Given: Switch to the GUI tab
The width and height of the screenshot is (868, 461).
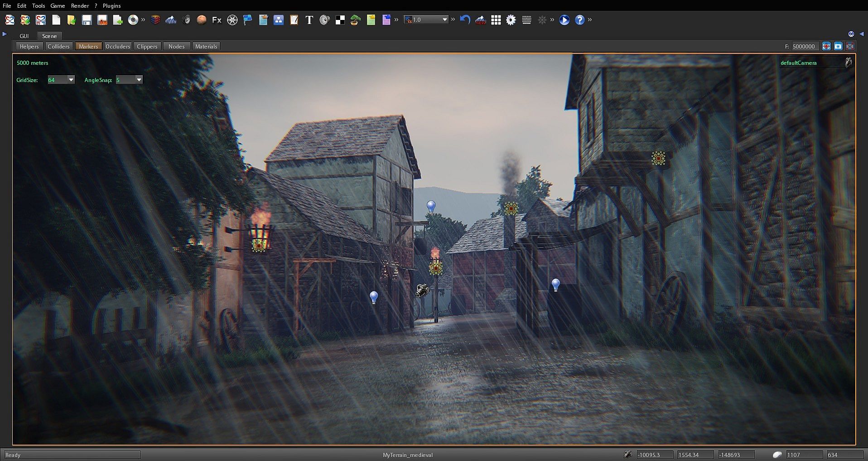Looking at the screenshot, I should [x=24, y=36].
